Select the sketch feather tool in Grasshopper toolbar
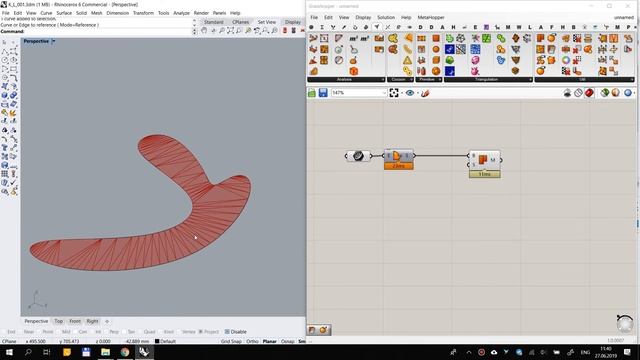The image size is (640, 360). (x=425, y=93)
